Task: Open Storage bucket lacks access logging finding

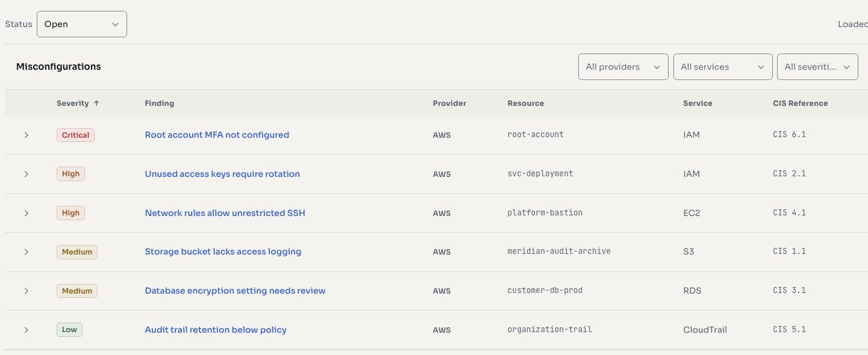Action: [x=223, y=252]
